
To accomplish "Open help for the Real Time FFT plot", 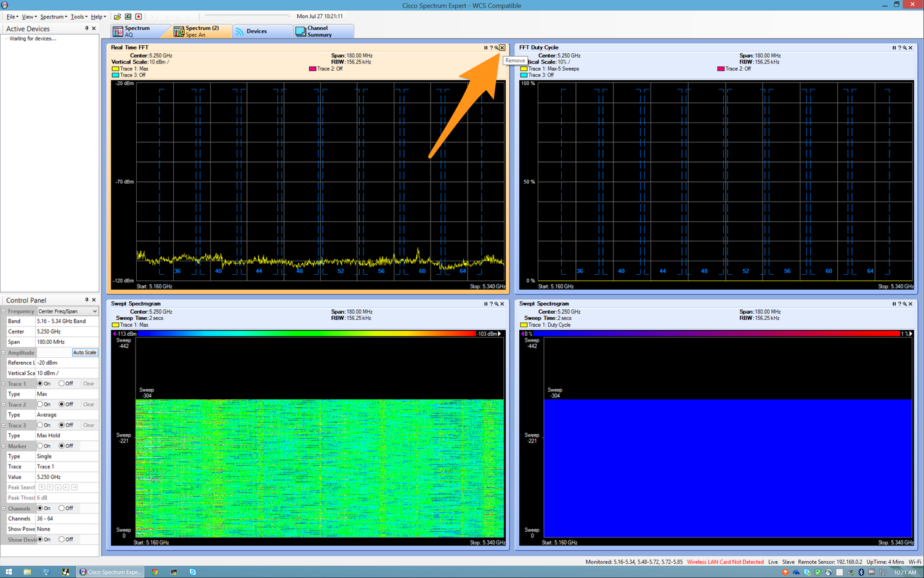I will (x=491, y=47).
